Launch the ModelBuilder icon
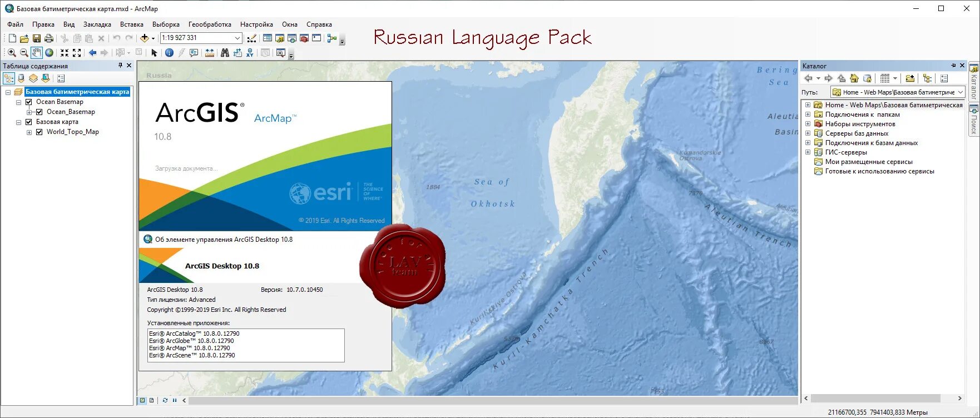 click(332, 38)
